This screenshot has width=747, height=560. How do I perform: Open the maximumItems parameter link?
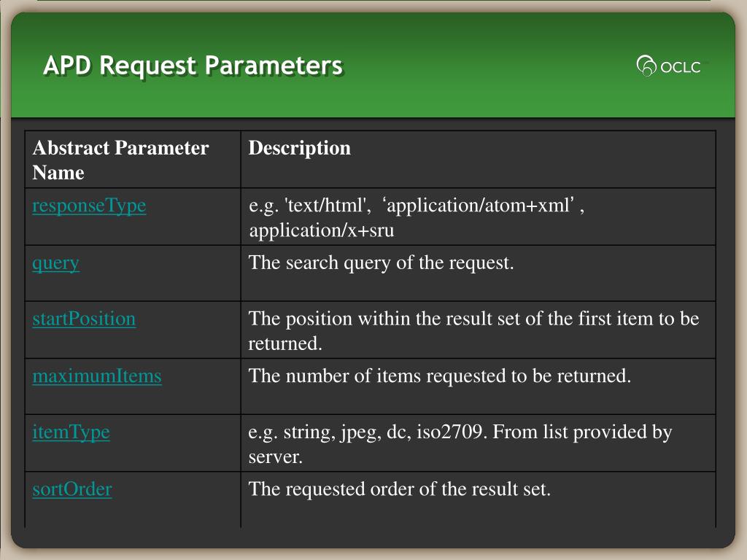(x=97, y=376)
